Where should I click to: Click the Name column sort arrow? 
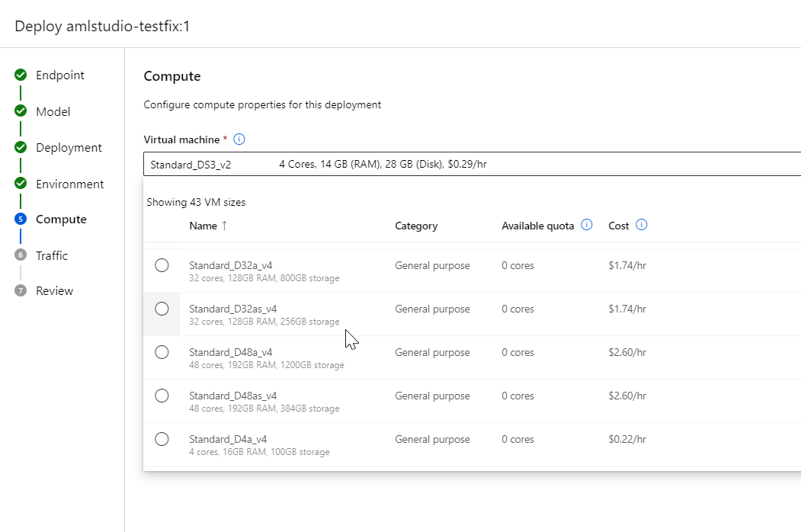pos(224,226)
